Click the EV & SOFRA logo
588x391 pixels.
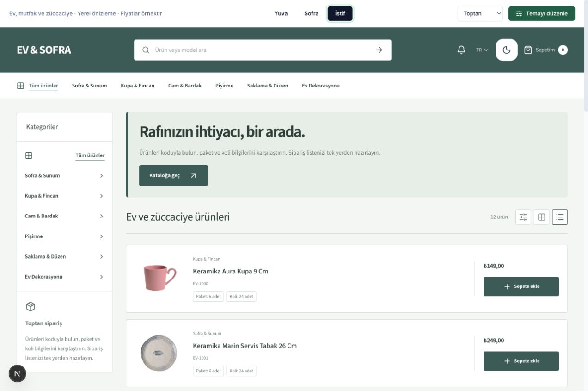pyautogui.click(x=44, y=50)
